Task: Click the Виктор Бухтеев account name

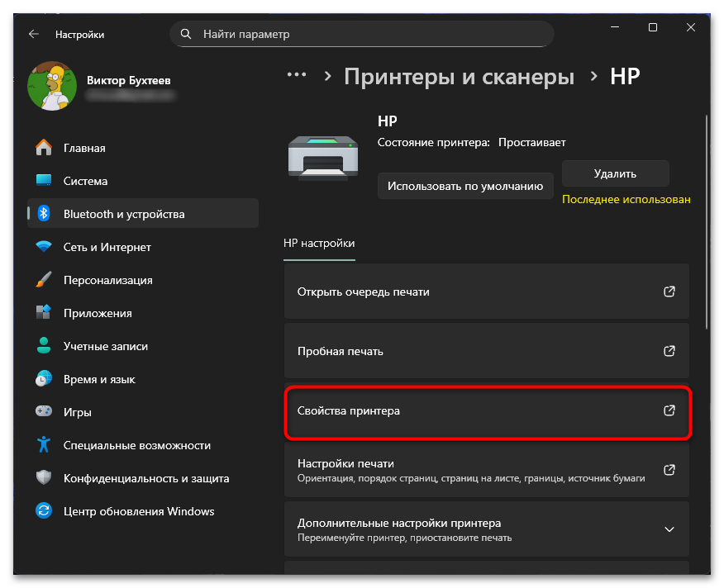Action: (x=129, y=80)
